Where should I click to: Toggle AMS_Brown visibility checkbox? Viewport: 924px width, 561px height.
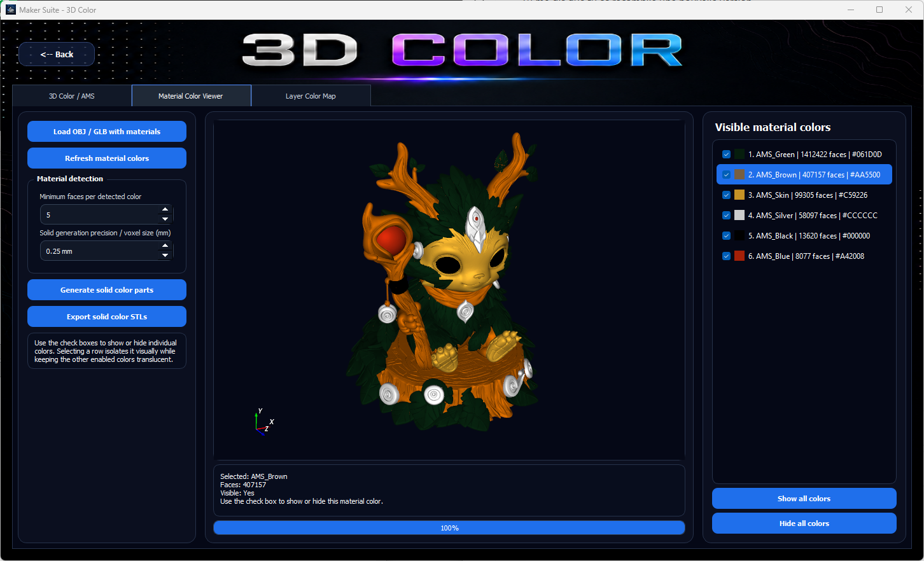click(x=726, y=175)
